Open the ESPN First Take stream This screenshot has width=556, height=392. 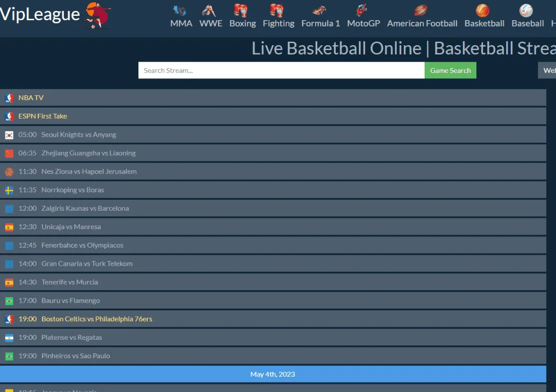pyautogui.click(x=273, y=116)
